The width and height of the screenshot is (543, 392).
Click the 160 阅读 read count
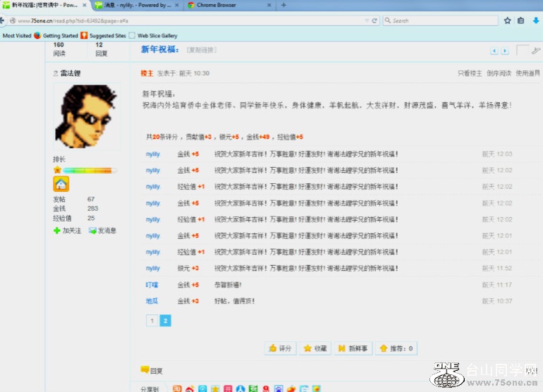pos(59,49)
